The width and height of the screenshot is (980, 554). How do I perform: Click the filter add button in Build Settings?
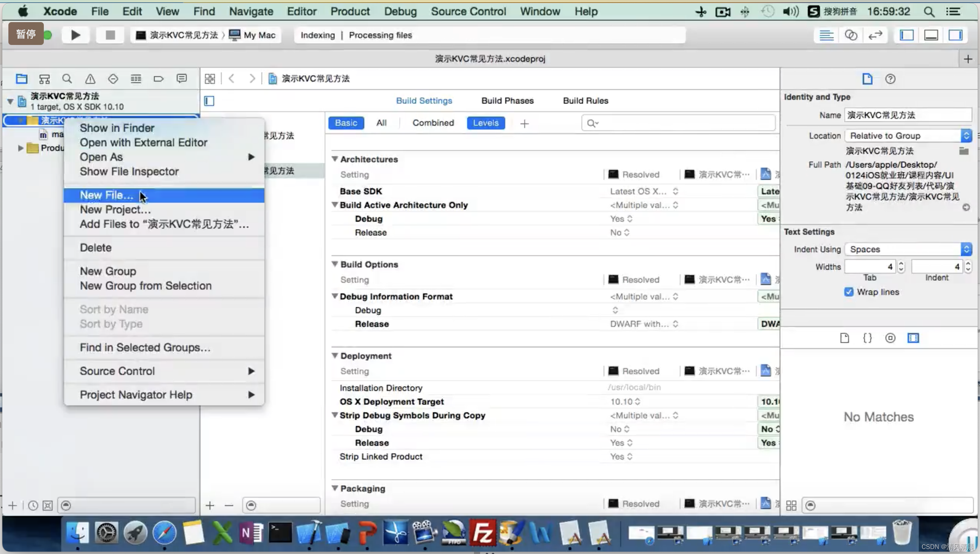524,123
